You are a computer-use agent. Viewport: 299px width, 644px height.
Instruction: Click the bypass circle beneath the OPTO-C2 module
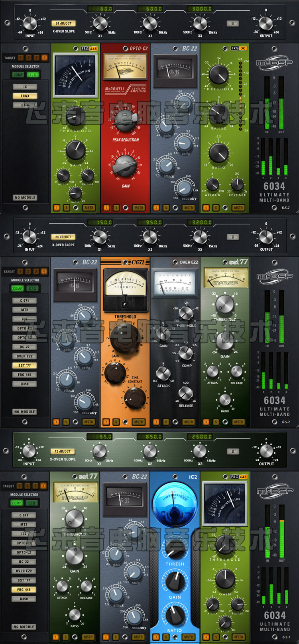[x=125, y=208]
